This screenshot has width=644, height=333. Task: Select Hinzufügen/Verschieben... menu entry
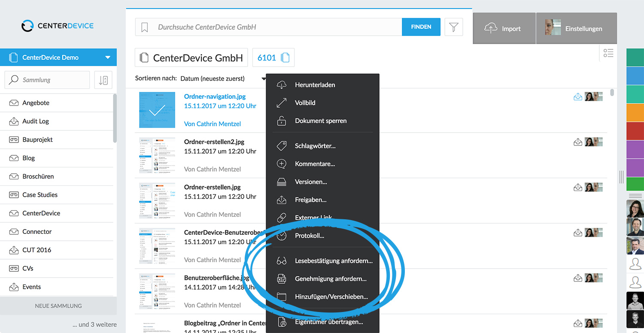click(x=323, y=297)
